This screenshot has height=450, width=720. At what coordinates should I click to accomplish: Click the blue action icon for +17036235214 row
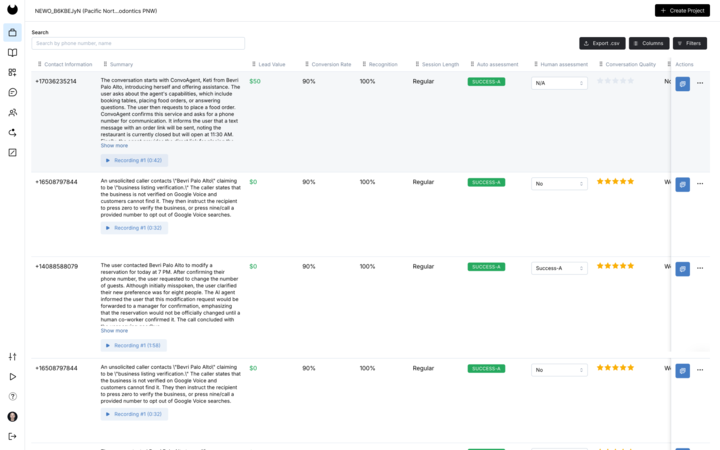click(682, 84)
